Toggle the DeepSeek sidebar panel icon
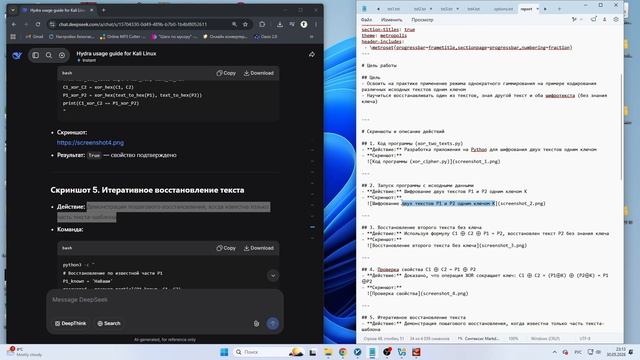The height and width of the screenshot is (360, 640). [x=36, y=55]
